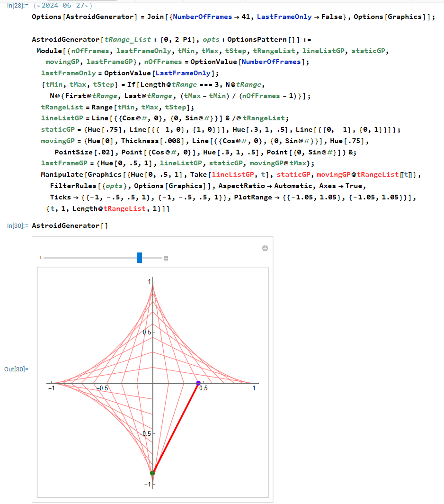This screenshot has width=444, height=504.
Task: Click "OptionsPattern[]" in the function definition
Action: [x=263, y=39]
